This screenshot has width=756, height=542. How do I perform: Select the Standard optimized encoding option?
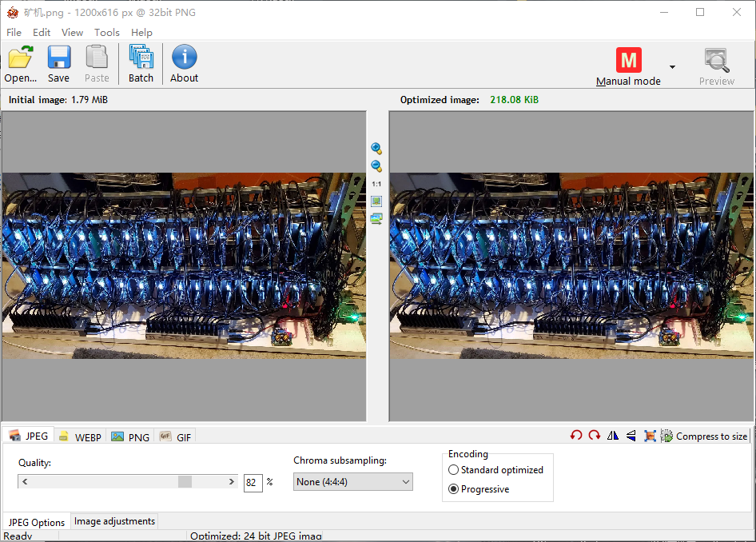(454, 470)
